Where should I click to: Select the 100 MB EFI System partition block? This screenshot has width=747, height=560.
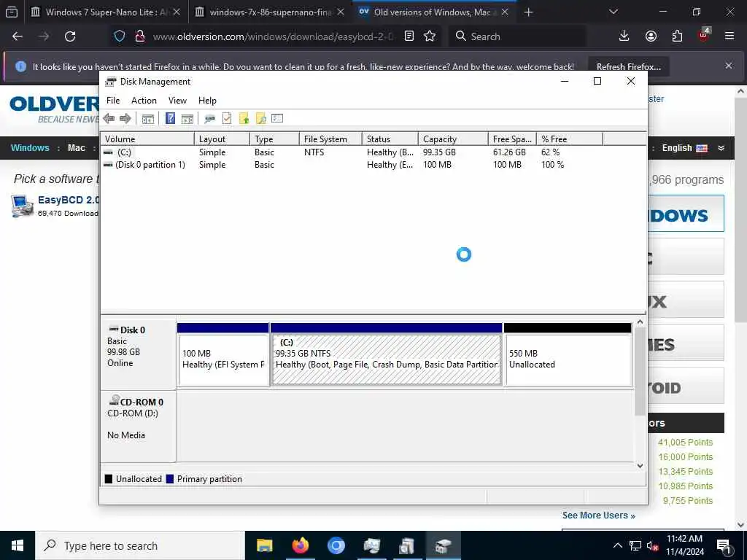223,355
